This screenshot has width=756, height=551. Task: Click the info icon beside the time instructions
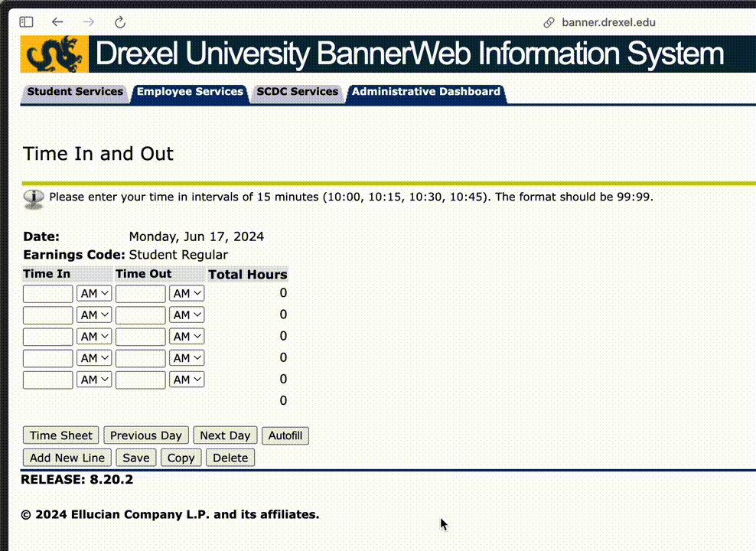(x=33, y=199)
